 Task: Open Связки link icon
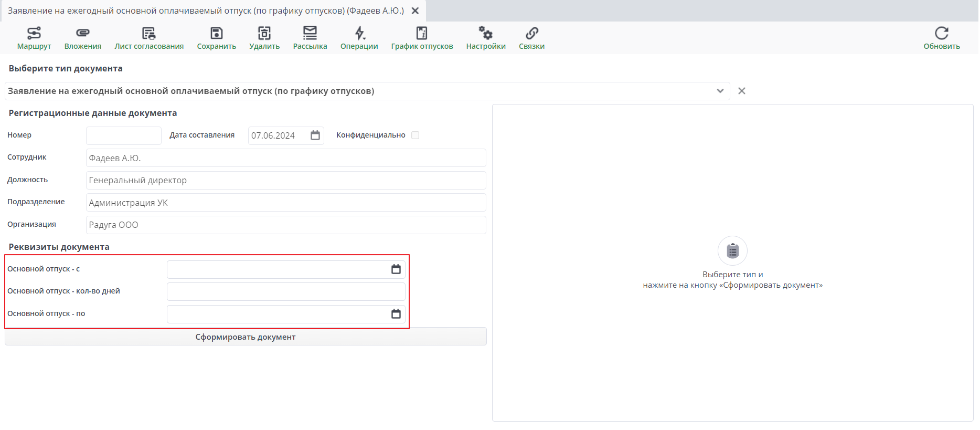pyautogui.click(x=532, y=33)
